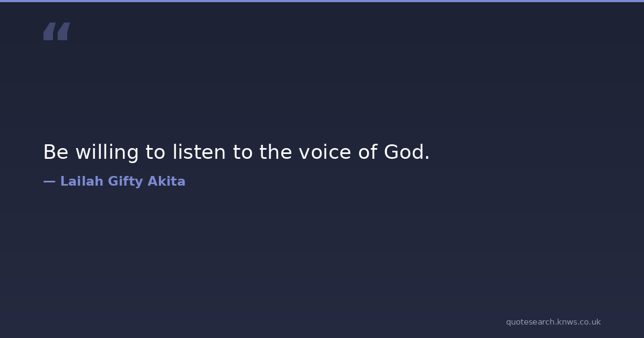This screenshot has height=338, width=644.
Task: Click the em dash before the author
Action: [49, 181]
